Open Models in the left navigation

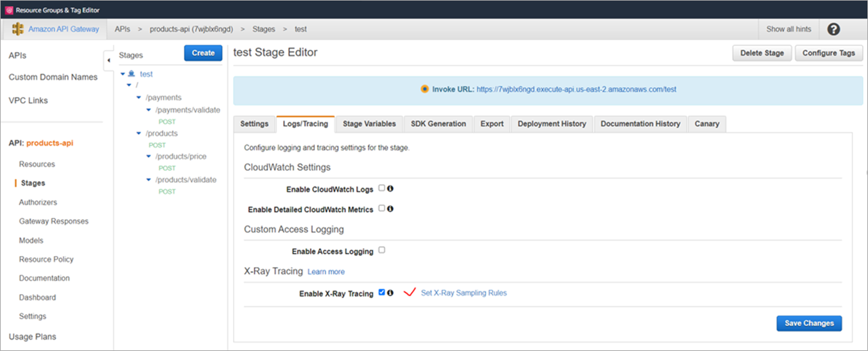(x=31, y=240)
